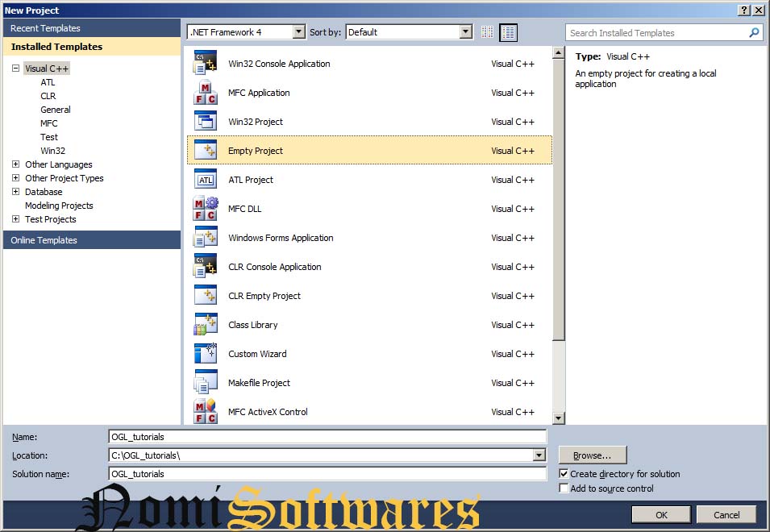The width and height of the screenshot is (770, 532).
Task: Select the Modeling Projects item
Action: (x=59, y=206)
